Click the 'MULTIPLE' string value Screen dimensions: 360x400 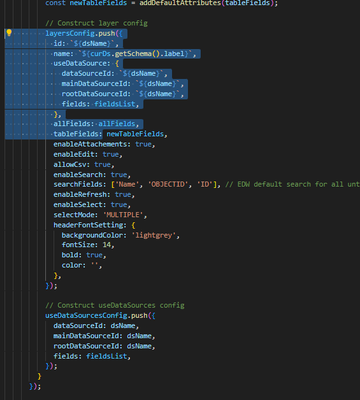coord(123,215)
